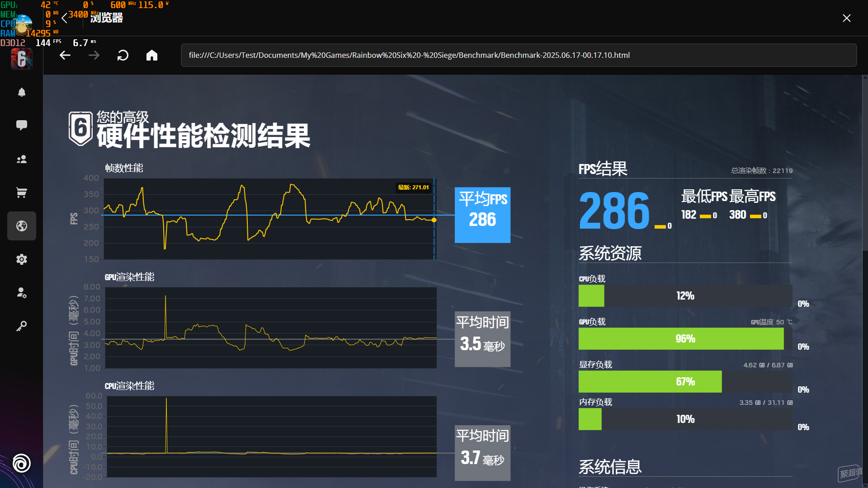Close the overlay browser window
The width and height of the screenshot is (868, 488).
847,18
